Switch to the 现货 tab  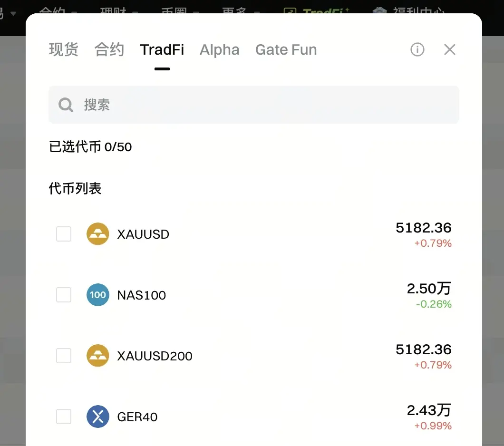click(x=64, y=49)
